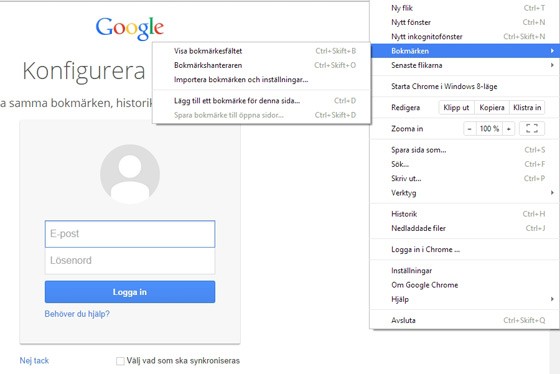Click the E-post input field
This screenshot has width=560, height=374.
click(130, 234)
